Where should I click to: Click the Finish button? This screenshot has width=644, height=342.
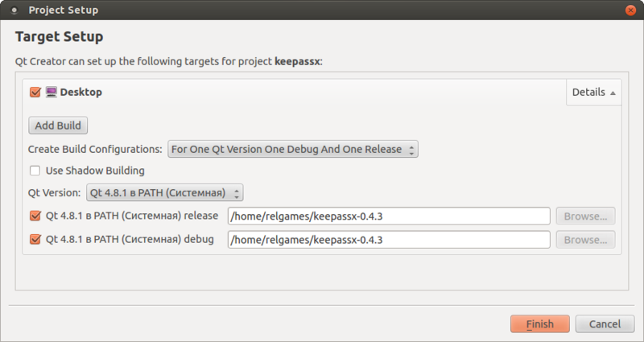click(x=540, y=324)
